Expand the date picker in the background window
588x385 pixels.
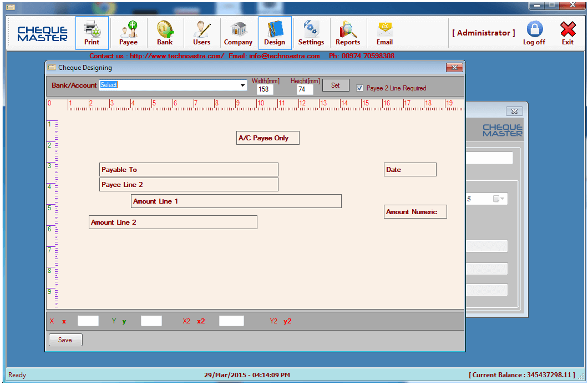click(501, 198)
